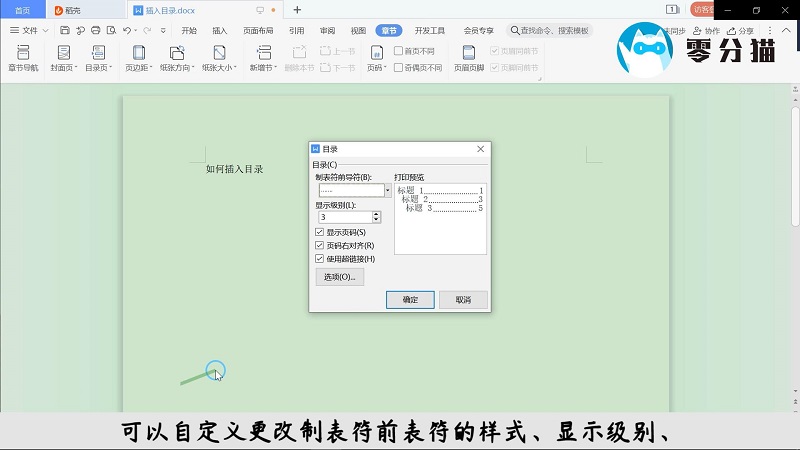Enable the 首页不同 ribbon checkbox
Image resolution: width=800 pixels, height=450 pixels.
pyautogui.click(x=398, y=50)
